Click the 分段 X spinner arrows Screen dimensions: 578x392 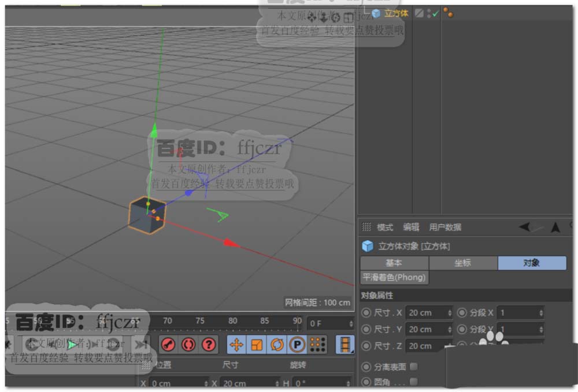pyautogui.click(x=541, y=313)
